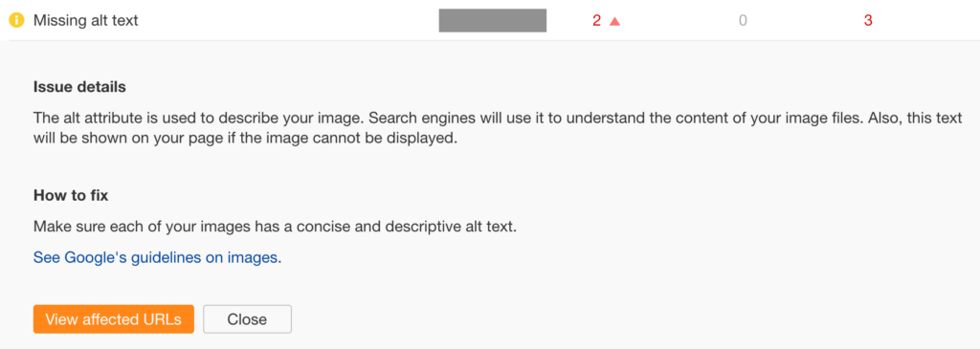Click the orange 'View affected URLs' button
Viewport: 980px width, 349px height.
[114, 319]
